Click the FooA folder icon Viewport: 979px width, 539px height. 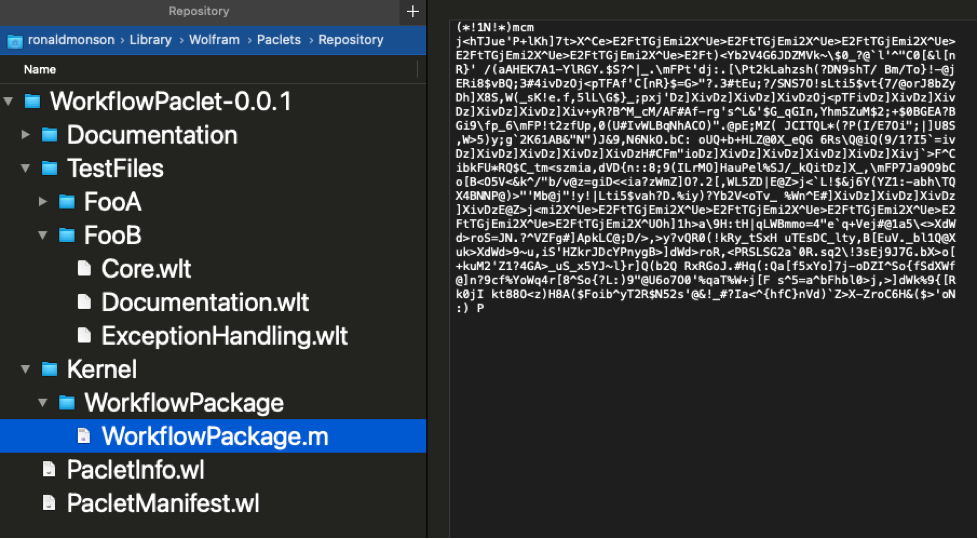pos(68,202)
